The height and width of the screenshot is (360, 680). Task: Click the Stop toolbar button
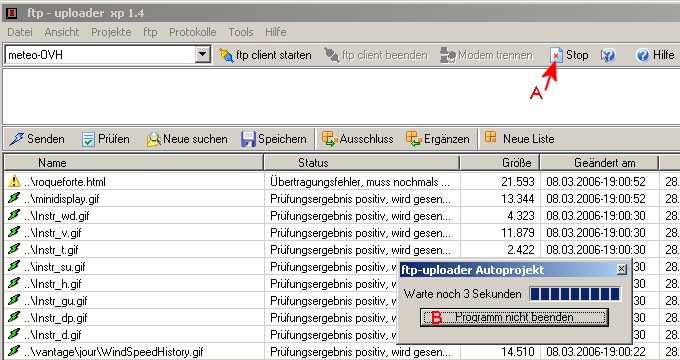pyautogui.click(x=569, y=55)
